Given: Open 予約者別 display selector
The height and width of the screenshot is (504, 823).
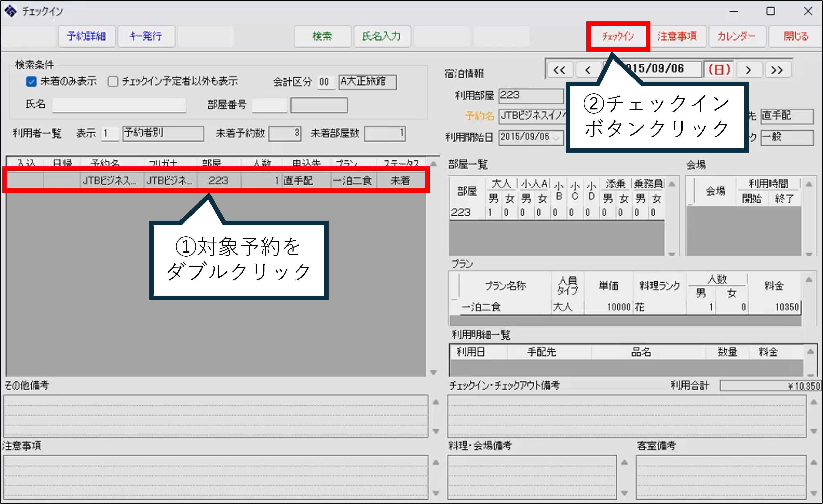Looking at the screenshot, I should coord(163,133).
